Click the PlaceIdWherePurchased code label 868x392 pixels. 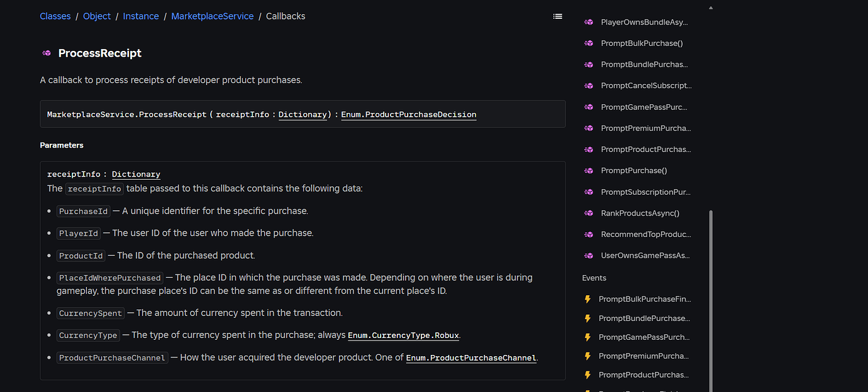point(110,278)
